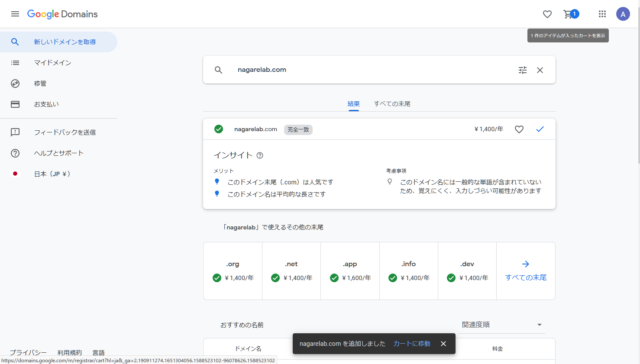Click カートに移動 in notification
This screenshot has height=364, width=640.
pos(412,344)
